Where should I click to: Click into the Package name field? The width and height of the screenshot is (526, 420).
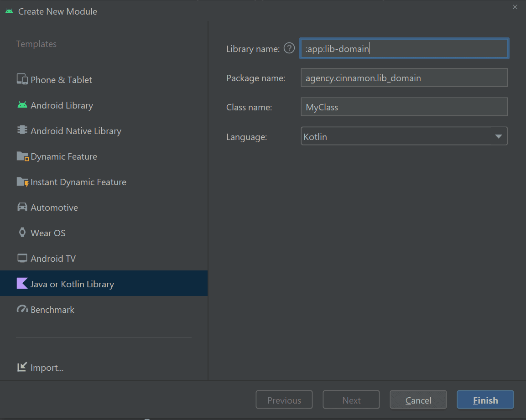404,78
